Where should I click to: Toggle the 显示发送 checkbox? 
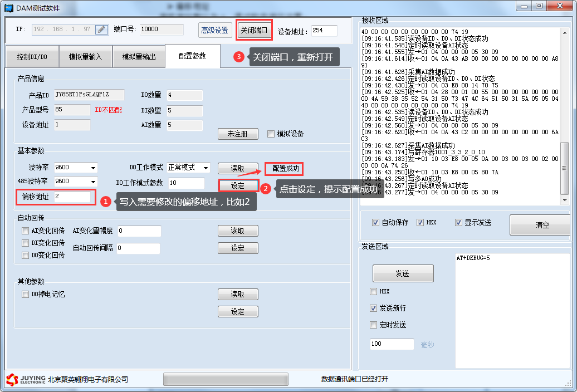pos(458,222)
